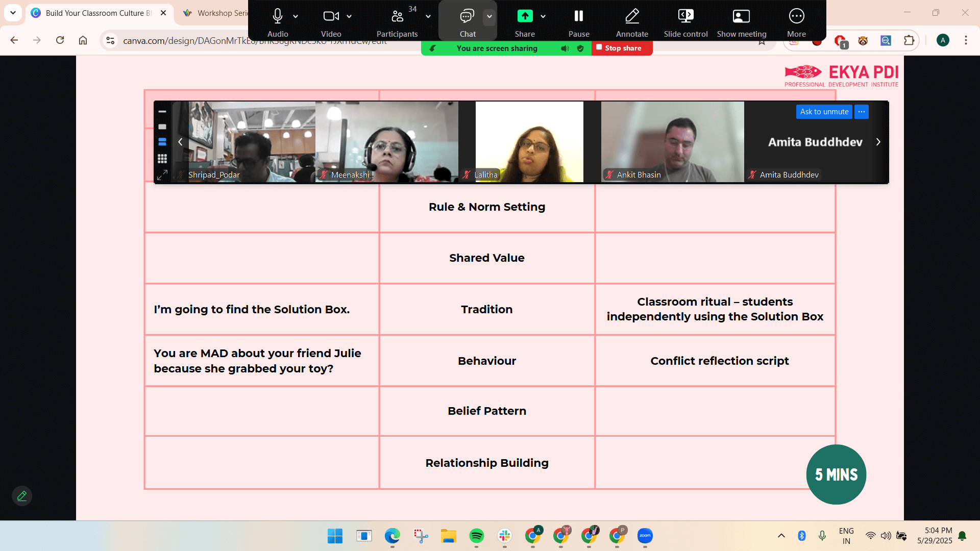This screenshot has height=551, width=980.
Task: Open the blue magnifier extension
Action: [886, 41]
